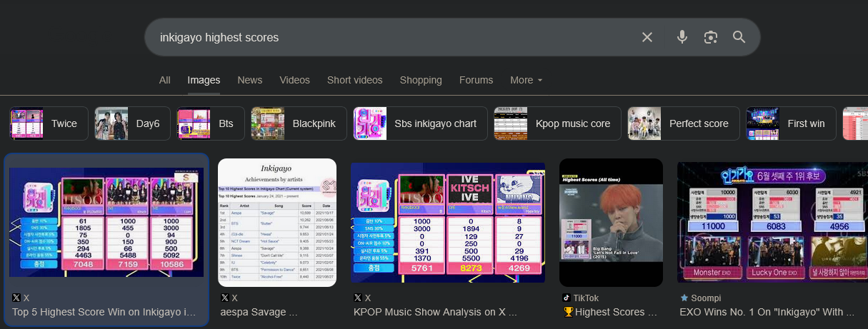
Task: Go to the Videos tab
Action: [295, 80]
